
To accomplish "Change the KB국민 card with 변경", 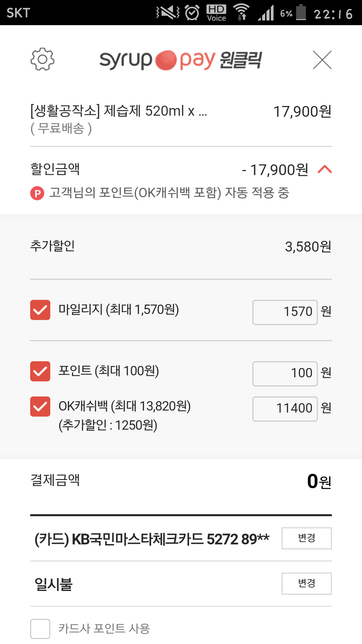I will [x=306, y=538].
